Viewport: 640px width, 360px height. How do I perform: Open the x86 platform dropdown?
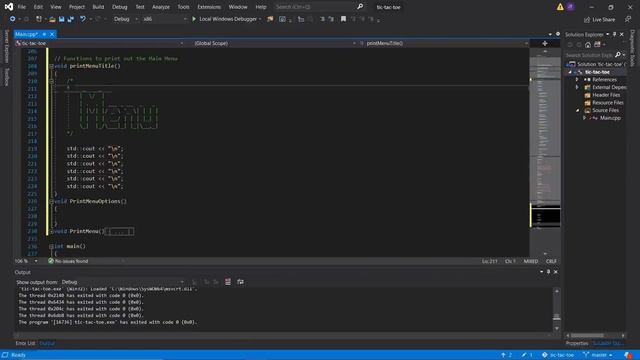click(x=164, y=19)
